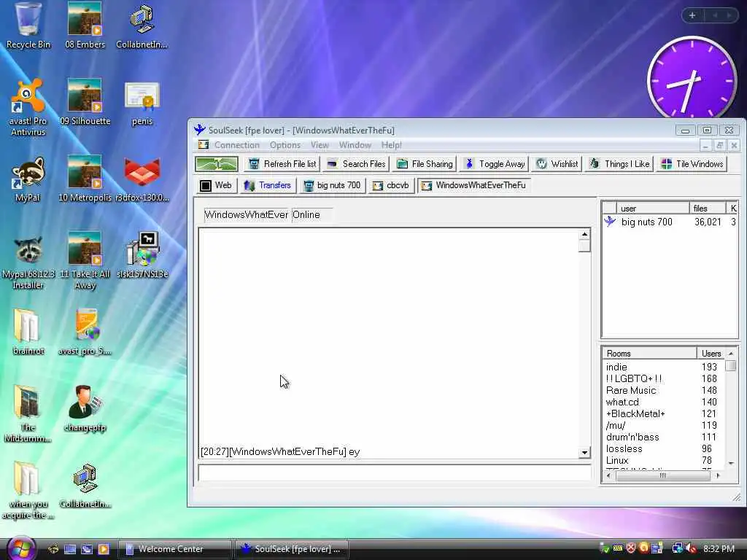Select the indie room

(x=663, y=367)
